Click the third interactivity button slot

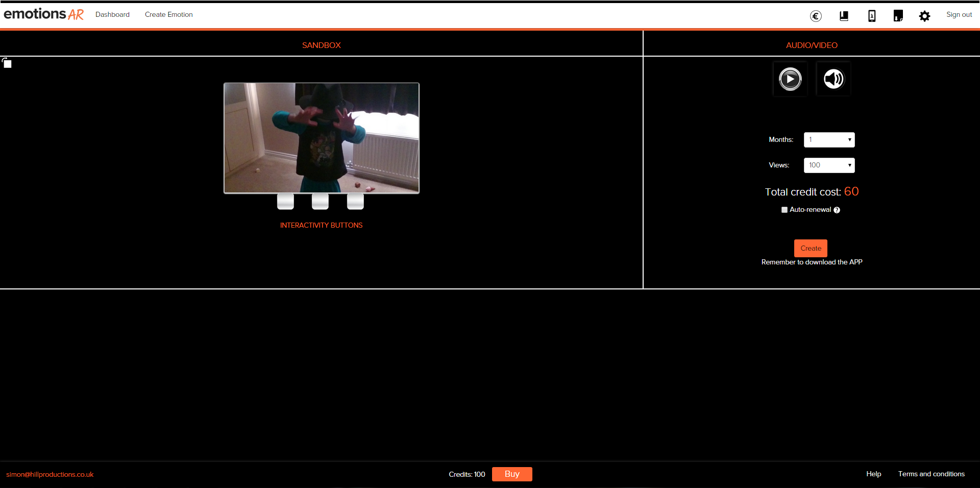(355, 201)
